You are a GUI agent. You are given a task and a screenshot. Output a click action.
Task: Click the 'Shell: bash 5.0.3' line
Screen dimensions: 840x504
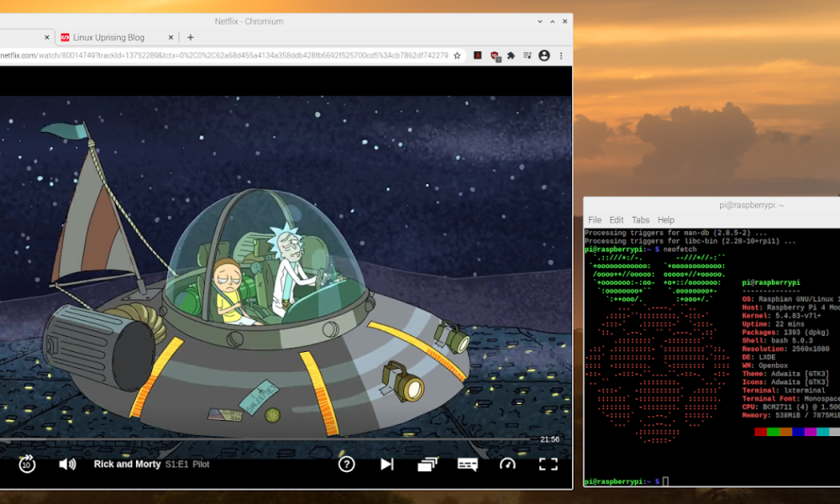(777, 341)
